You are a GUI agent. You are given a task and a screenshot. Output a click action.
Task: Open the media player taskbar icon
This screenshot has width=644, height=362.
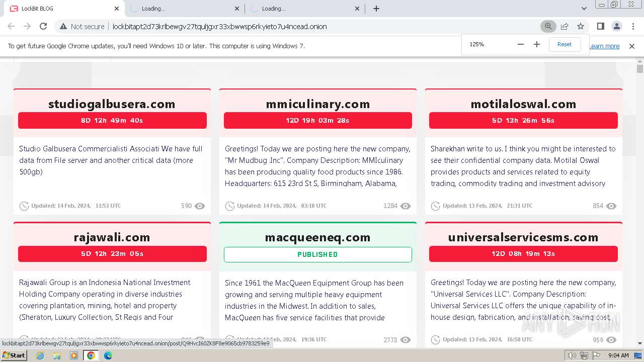[74, 355]
